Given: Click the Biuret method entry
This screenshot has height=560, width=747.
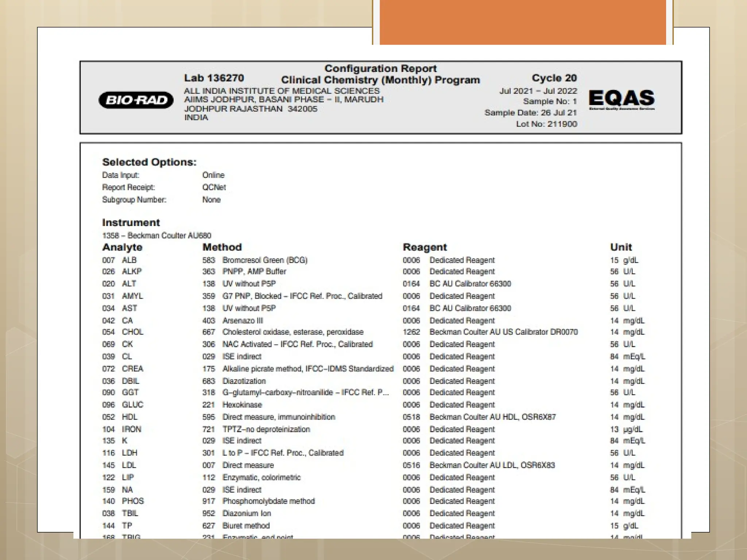Looking at the screenshot, I should tap(246, 526).
